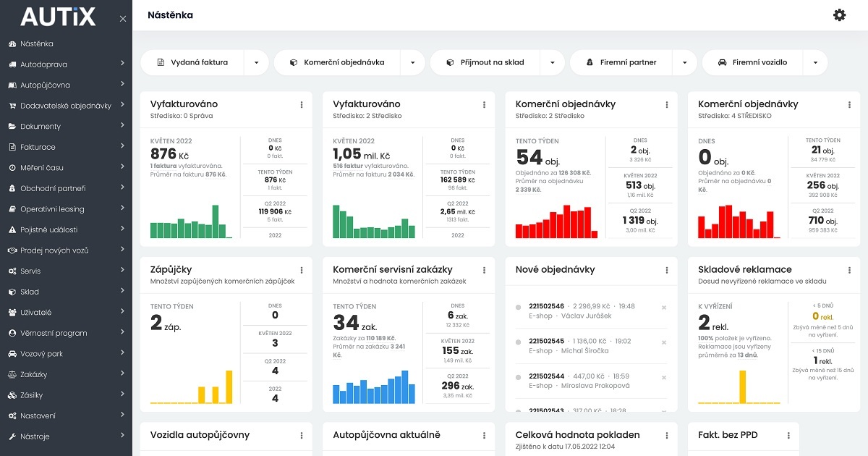The width and height of the screenshot is (868, 456).
Task: Close the sidebar with the X icon
Action: click(x=123, y=19)
